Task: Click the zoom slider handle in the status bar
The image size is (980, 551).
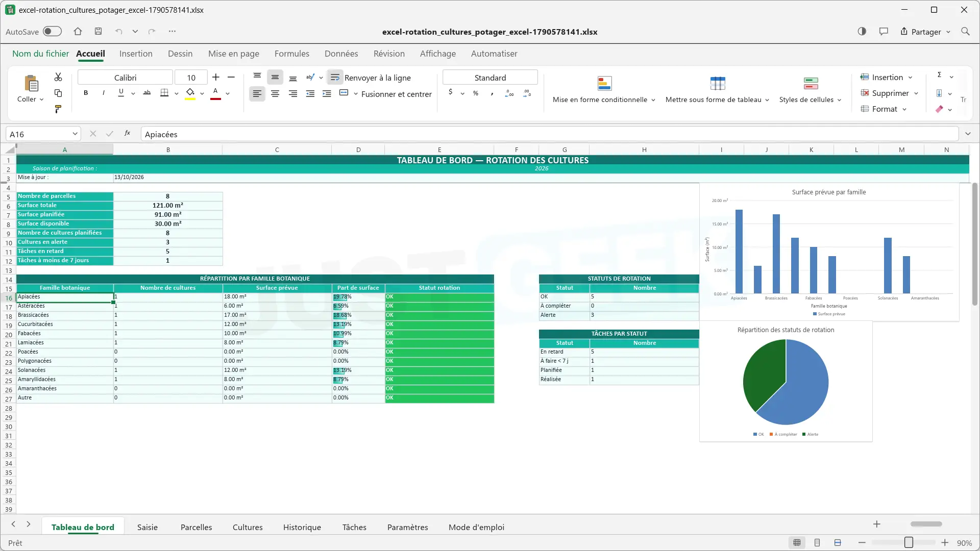Action: point(909,543)
